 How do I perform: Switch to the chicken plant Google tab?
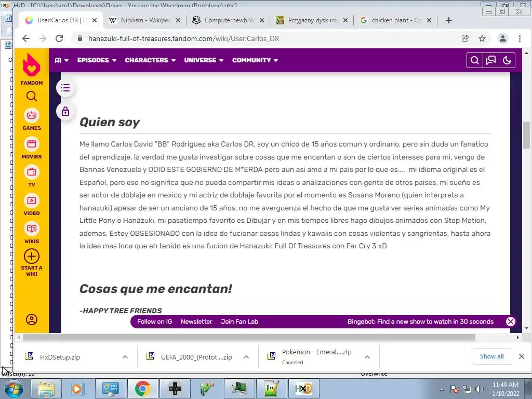pos(395,20)
